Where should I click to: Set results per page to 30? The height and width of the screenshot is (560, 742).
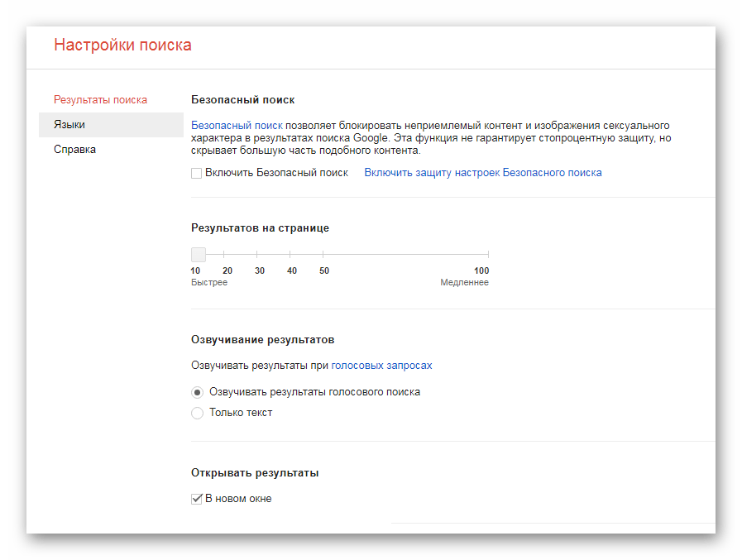pyautogui.click(x=258, y=255)
